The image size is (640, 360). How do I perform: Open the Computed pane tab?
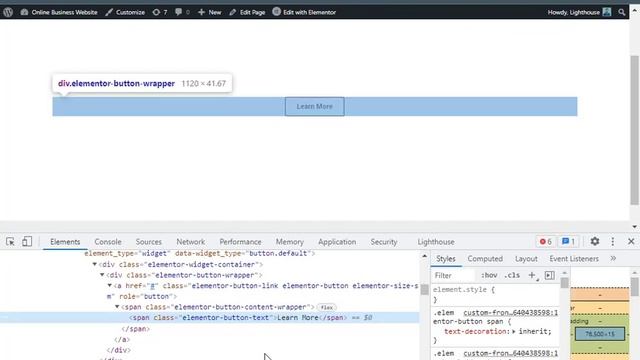(485, 259)
